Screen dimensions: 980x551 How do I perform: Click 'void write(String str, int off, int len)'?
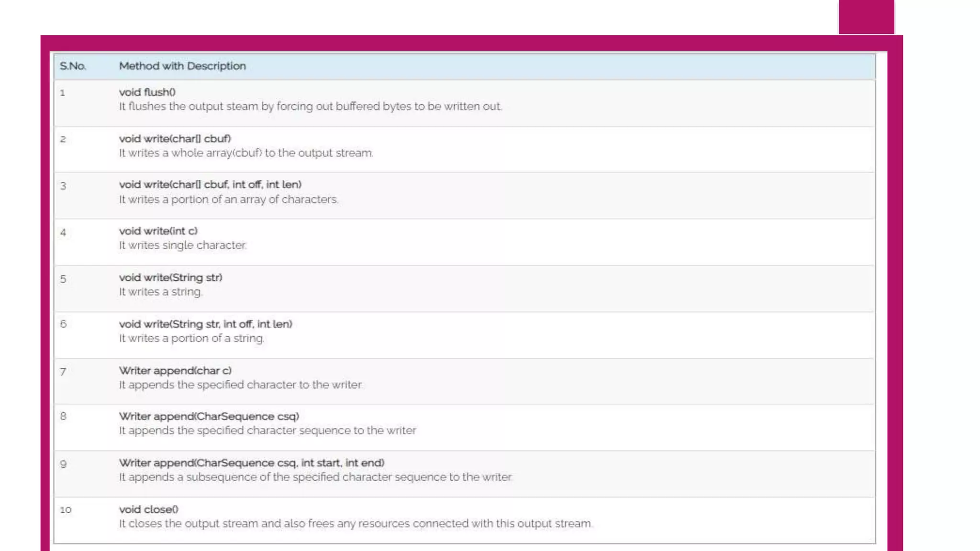coord(206,324)
